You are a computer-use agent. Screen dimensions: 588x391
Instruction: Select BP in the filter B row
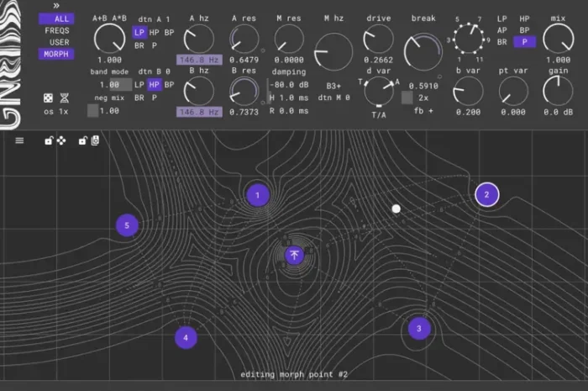coord(169,85)
